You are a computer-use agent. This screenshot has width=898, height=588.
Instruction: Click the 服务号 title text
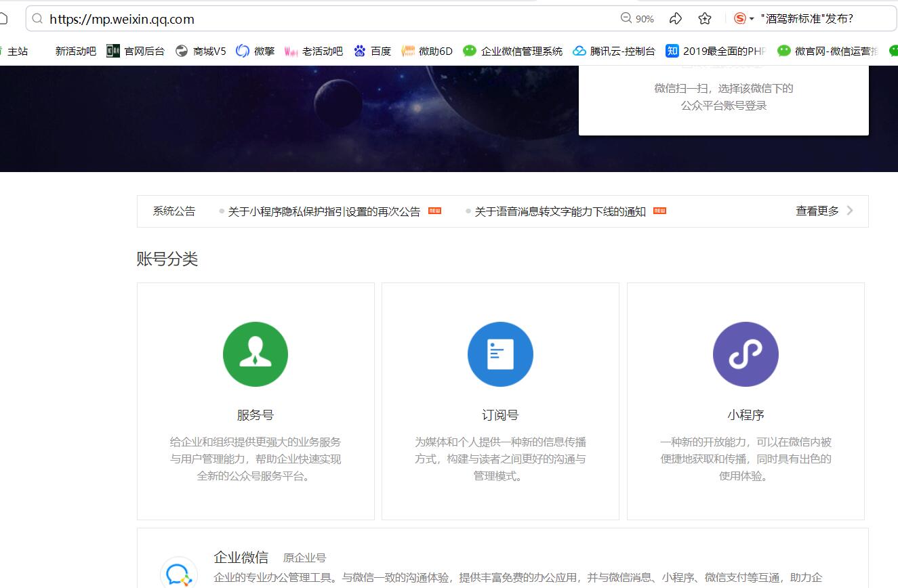click(256, 415)
